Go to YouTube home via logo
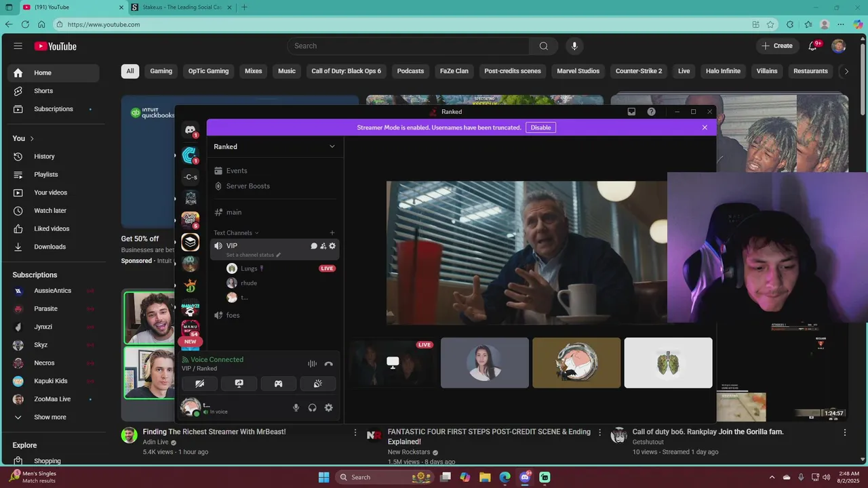Screen dimensions: 868x488 [56, 46]
